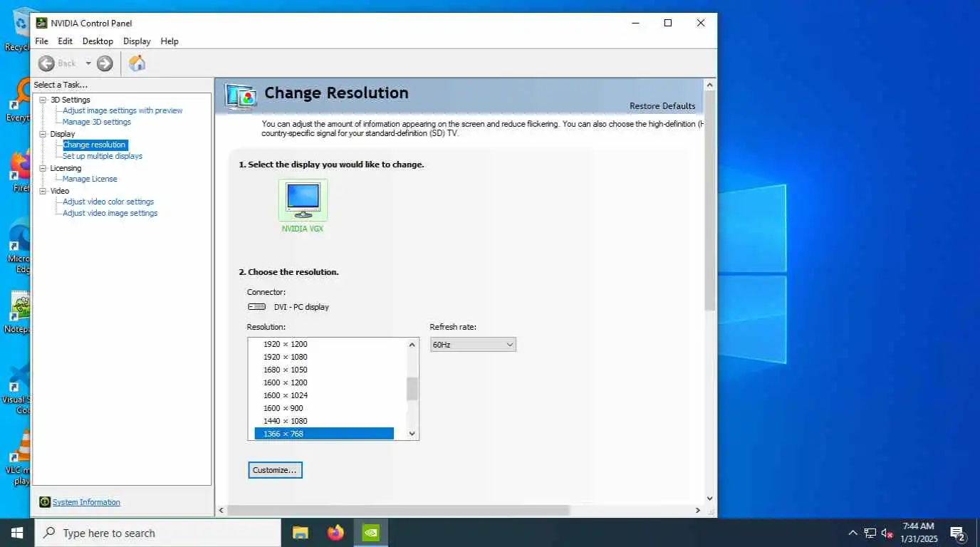
Task: Click the Back arrow toolbar icon
Action: pos(46,63)
